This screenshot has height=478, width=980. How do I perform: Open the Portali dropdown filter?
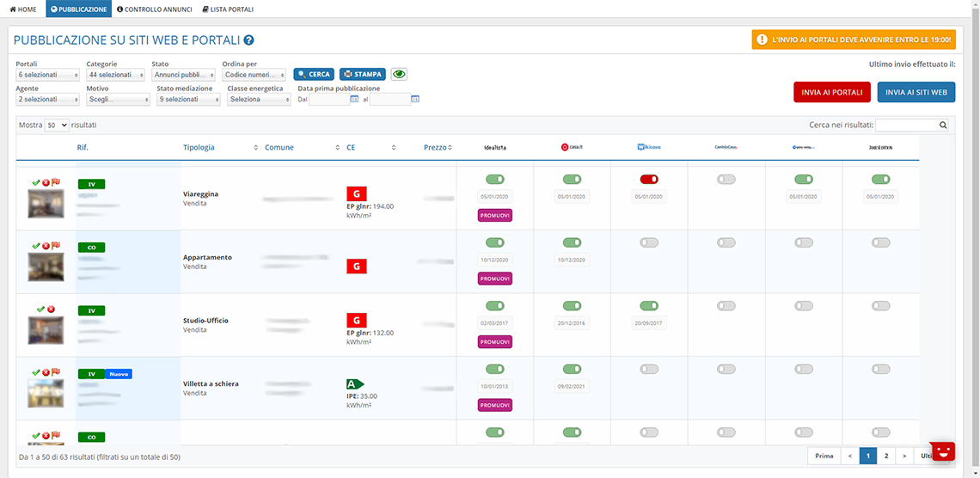[47, 74]
